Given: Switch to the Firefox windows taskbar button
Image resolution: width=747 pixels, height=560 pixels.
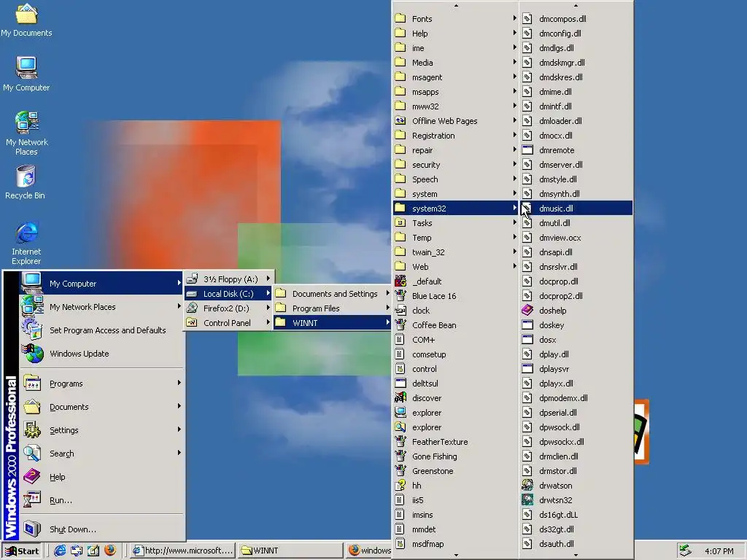Looking at the screenshot, I should point(368,551).
